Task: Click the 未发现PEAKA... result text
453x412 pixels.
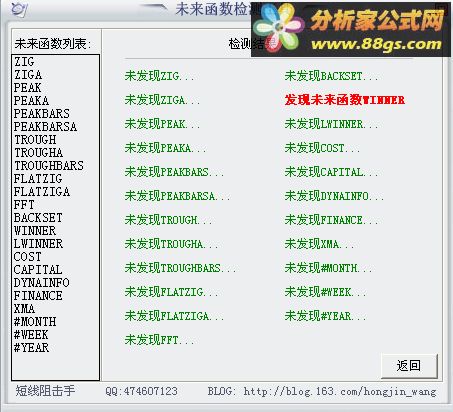Action: tap(166, 148)
